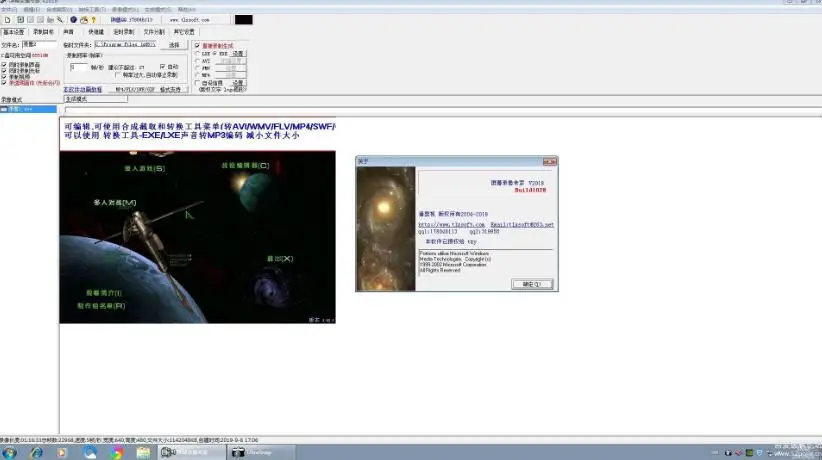Image resolution: width=822 pixels, height=460 pixels.
Task: Open the file explorer folder taskbar icon
Action: (x=143, y=452)
